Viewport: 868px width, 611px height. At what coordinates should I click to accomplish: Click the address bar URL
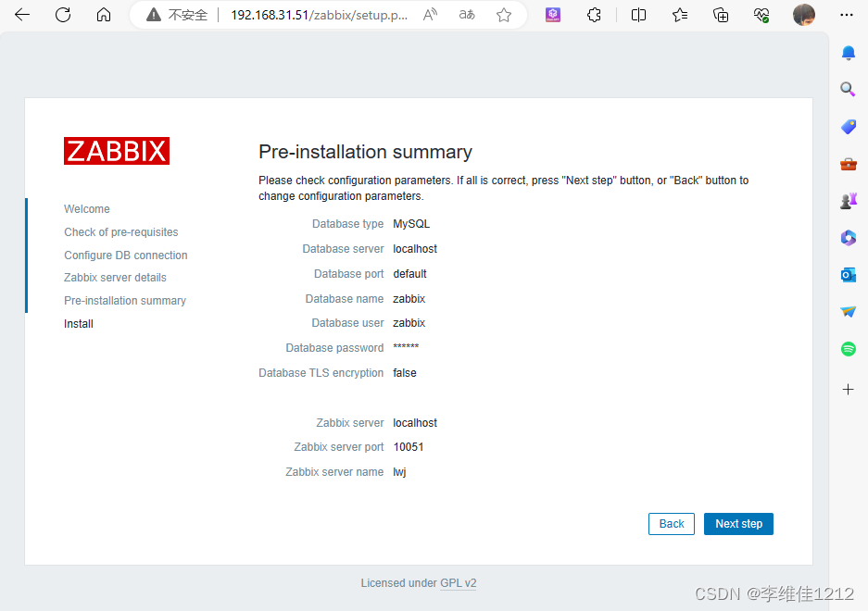(319, 15)
